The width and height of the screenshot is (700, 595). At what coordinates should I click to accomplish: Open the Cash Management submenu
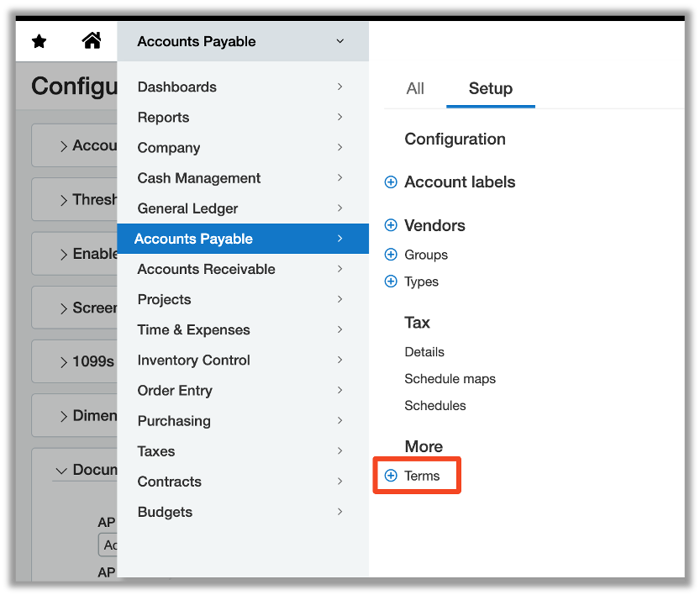pyautogui.click(x=199, y=178)
